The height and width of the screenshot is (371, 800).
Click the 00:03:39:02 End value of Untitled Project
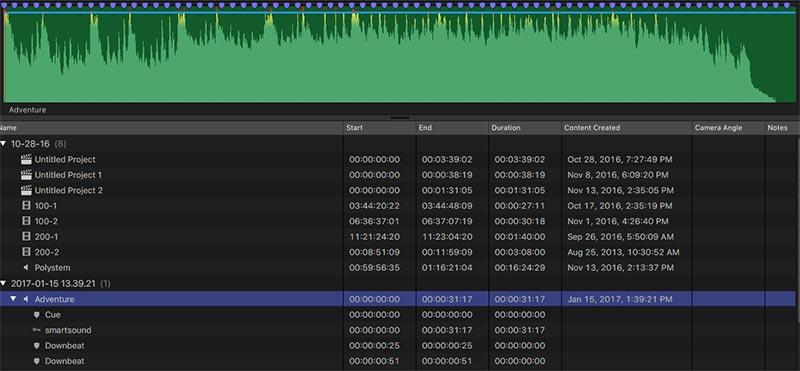pyautogui.click(x=447, y=160)
